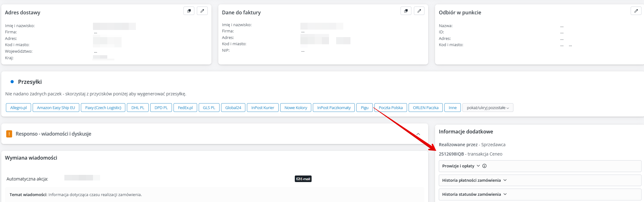Copy the Dane do faktury data
644x202 pixels.
406,11
